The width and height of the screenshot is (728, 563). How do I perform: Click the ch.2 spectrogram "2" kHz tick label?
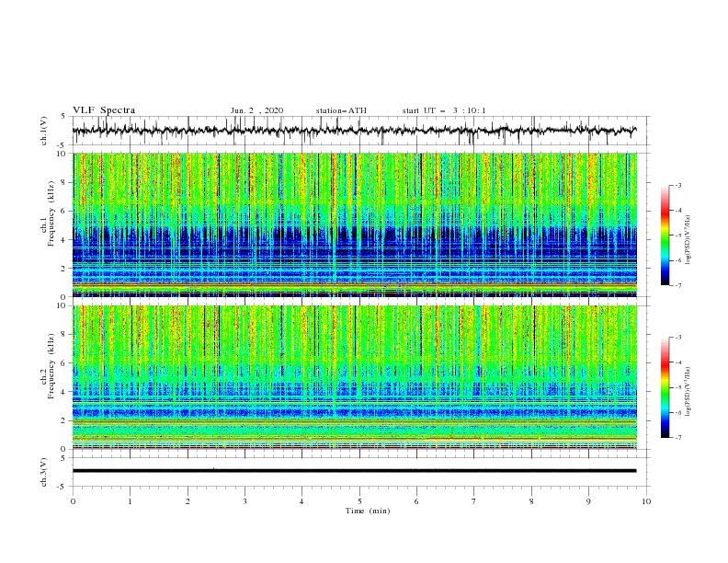click(x=63, y=420)
